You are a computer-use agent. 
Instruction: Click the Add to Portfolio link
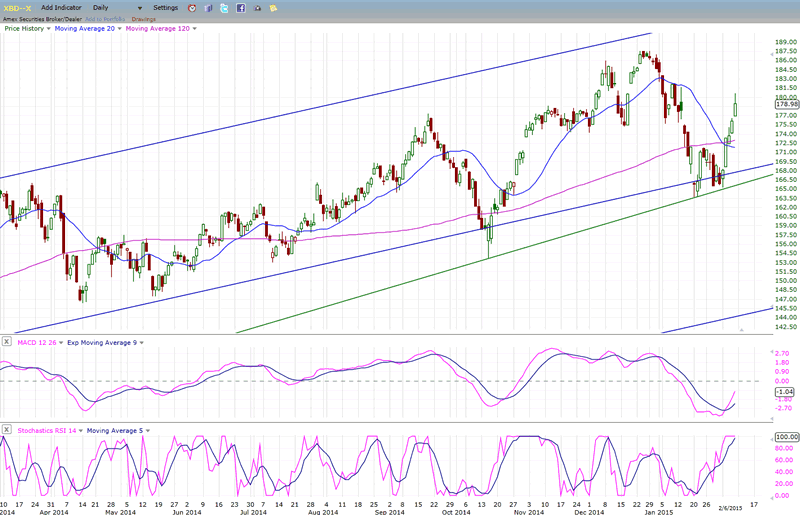[x=105, y=19]
